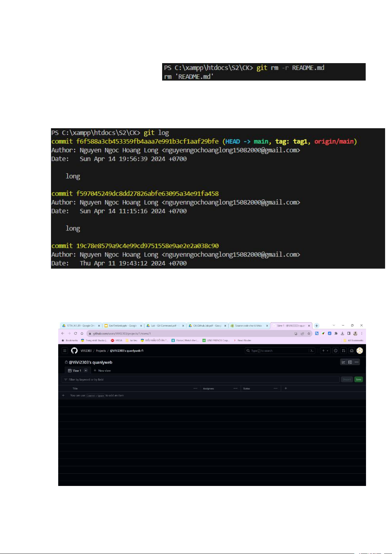Open GitHub hamburger navigation menu
Image resolution: width=392 pixels, height=554 pixels.
coord(65,351)
